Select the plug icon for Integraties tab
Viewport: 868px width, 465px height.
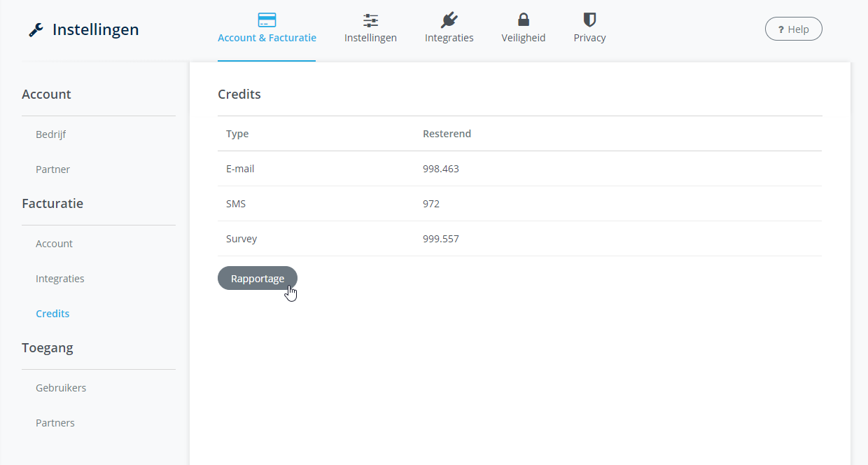click(x=449, y=20)
